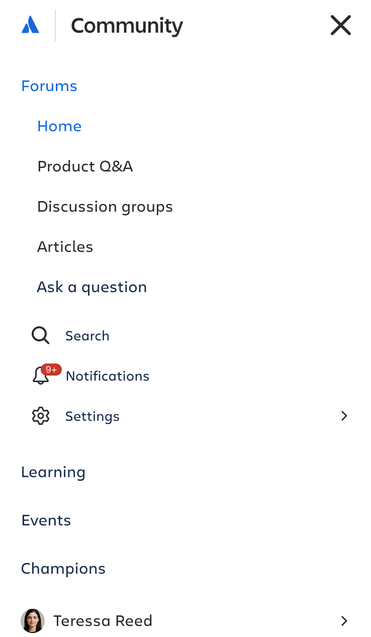
Task: Select the Teressa Reed name label
Action: (103, 621)
